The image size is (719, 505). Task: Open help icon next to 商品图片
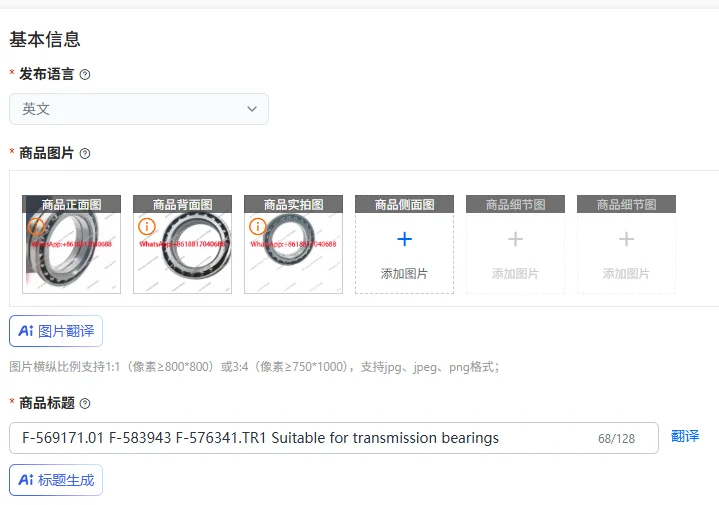(85, 154)
